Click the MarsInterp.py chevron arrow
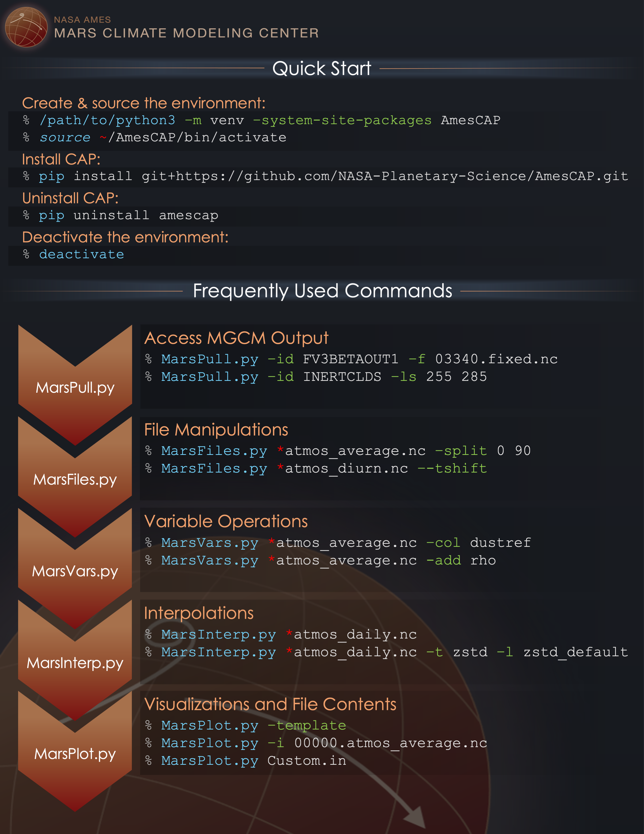The image size is (644, 834). 75,661
